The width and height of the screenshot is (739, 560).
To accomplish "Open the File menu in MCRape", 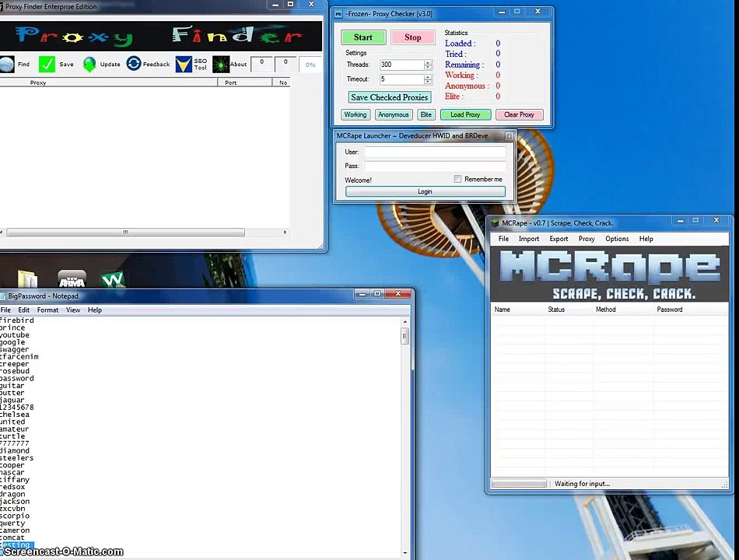I will click(x=503, y=239).
